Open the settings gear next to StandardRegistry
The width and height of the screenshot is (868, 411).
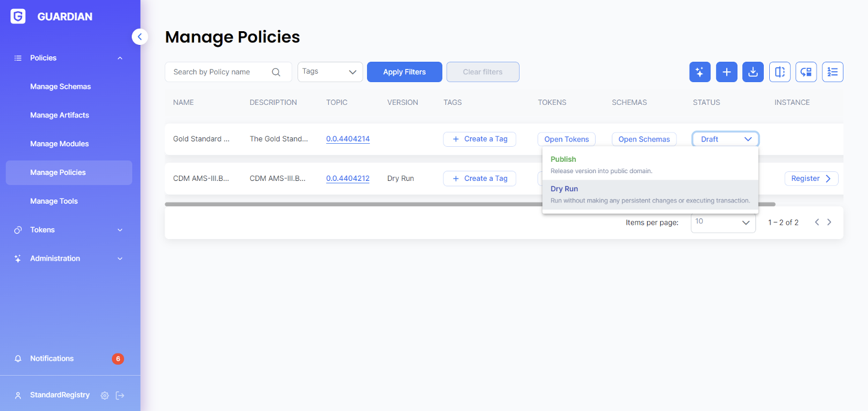point(105,395)
